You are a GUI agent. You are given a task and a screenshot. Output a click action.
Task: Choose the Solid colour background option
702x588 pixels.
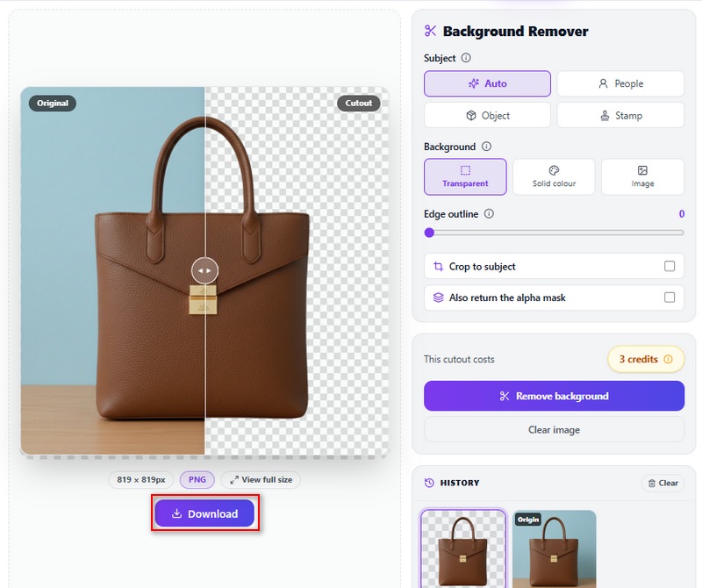[554, 177]
